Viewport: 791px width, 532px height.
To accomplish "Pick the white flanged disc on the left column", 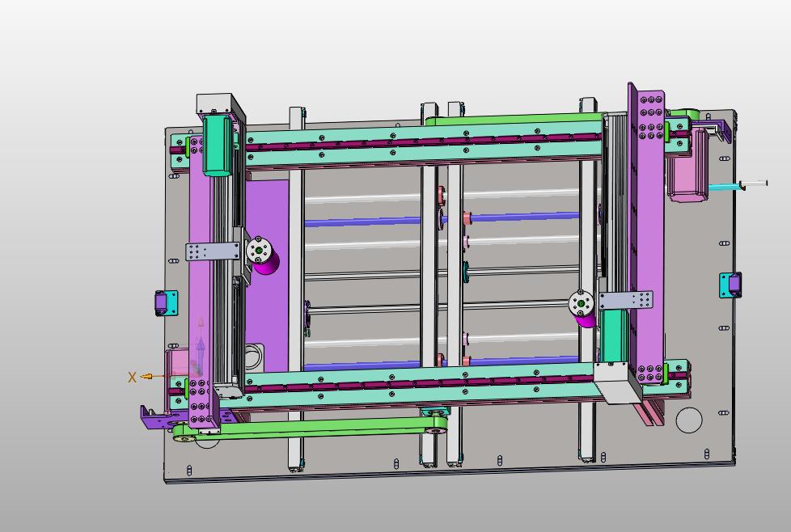I will click(x=260, y=251).
